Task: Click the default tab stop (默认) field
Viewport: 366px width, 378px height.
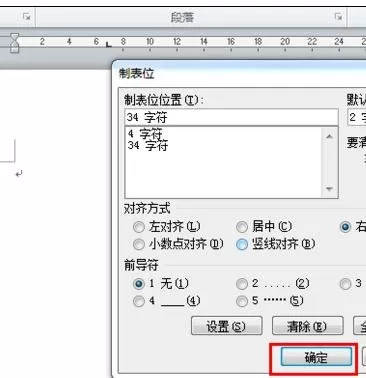Action: click(x=357, y=117)
